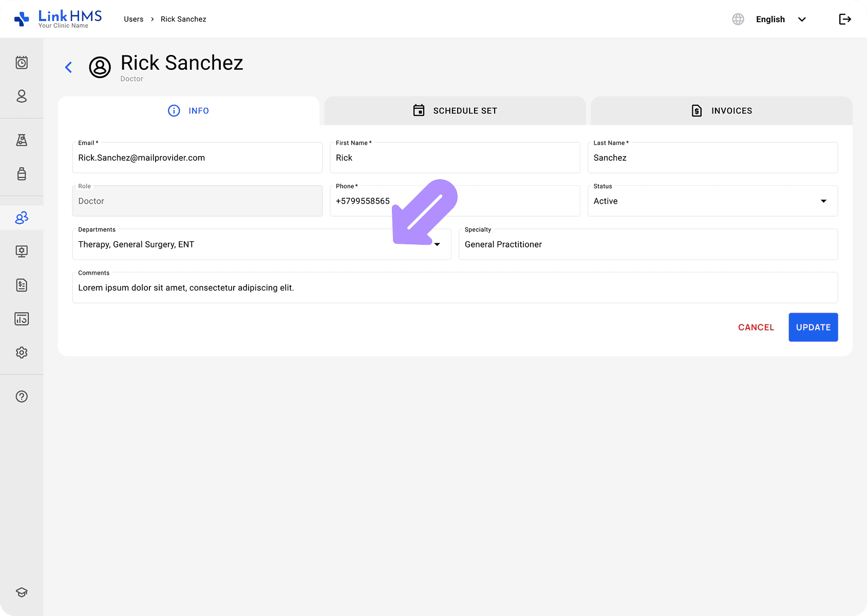Expand the English language selector
Screen dimensions: 867x616
coord(801,19)
